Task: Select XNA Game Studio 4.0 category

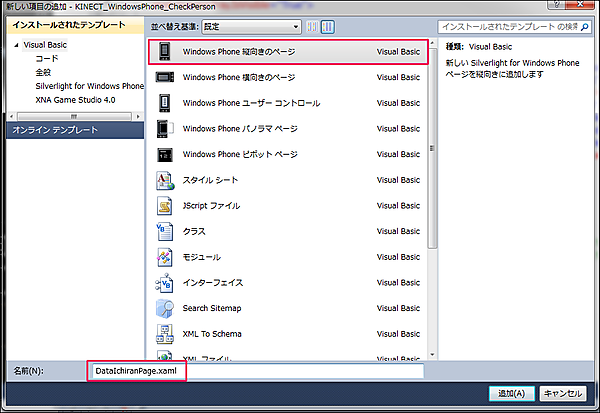Action: point(75,100)
